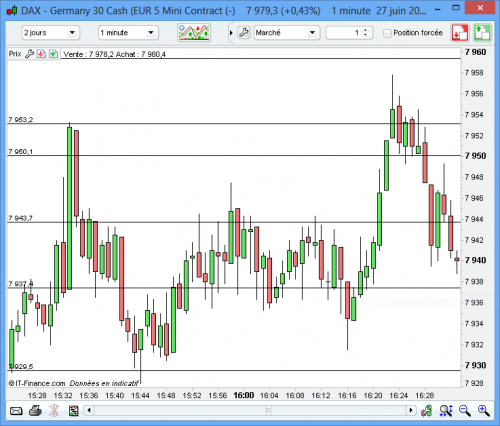
Task: Open order settings wrench icon
Action: click(x=244, y=33)
